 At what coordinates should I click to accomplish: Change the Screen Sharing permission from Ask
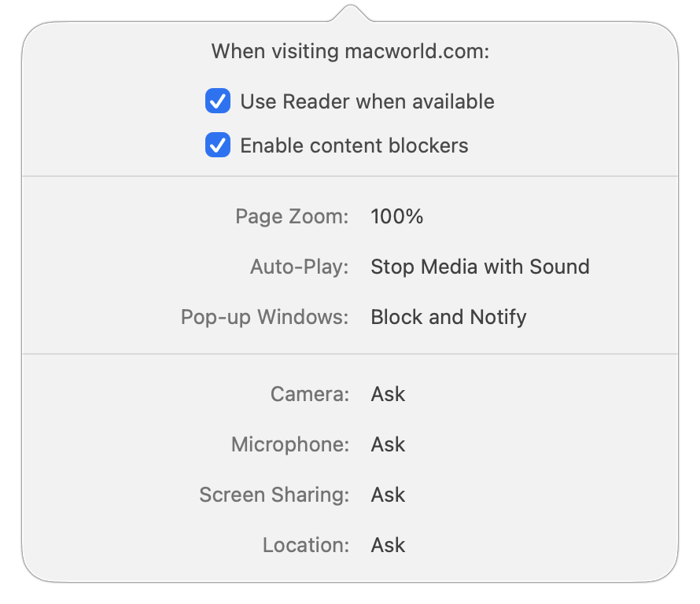point(388,495)
